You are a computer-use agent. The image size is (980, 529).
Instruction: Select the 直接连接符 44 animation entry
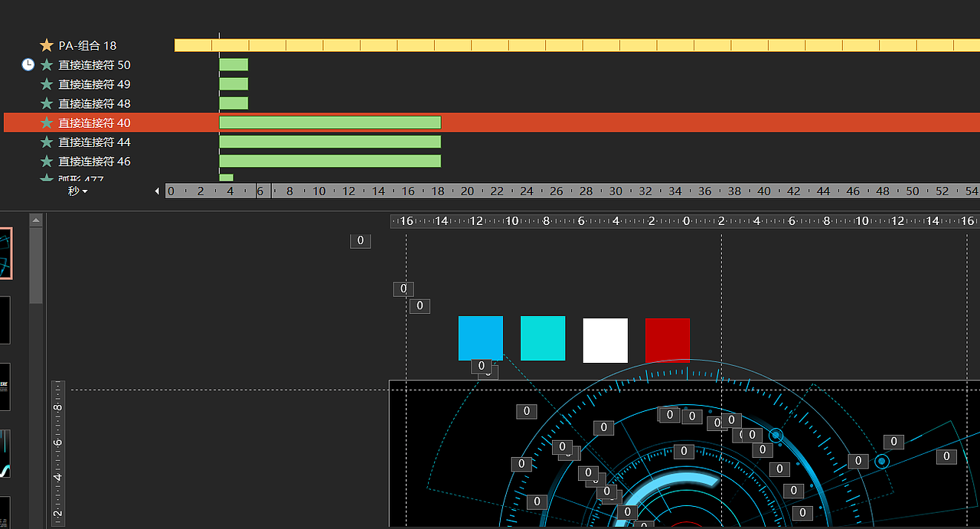coord(94,142)
